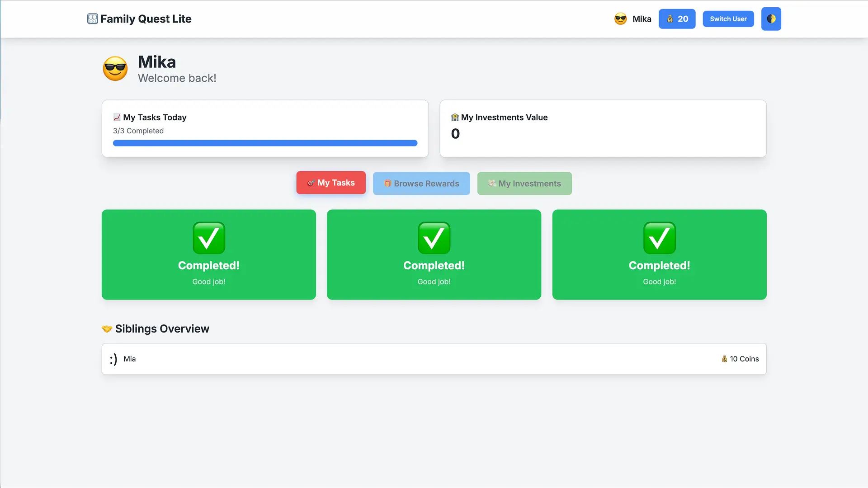Click the tasks progress bar
868x488 pixels.
265,143
